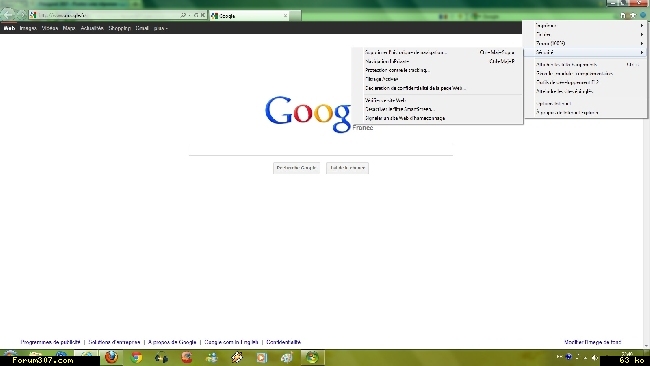The image size is (650, 366).
Task: Open 'Outils de développement F12' entry
Action: pos(585,82)
